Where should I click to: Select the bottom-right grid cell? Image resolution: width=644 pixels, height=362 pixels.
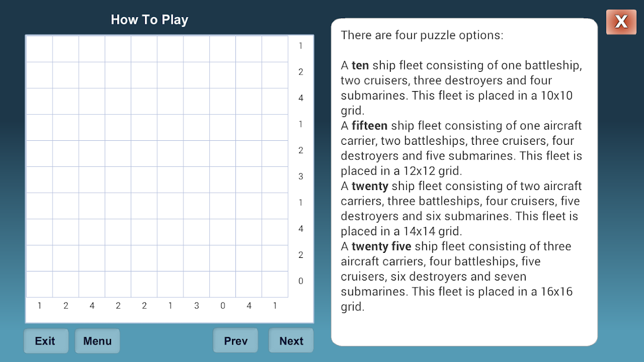275,284
